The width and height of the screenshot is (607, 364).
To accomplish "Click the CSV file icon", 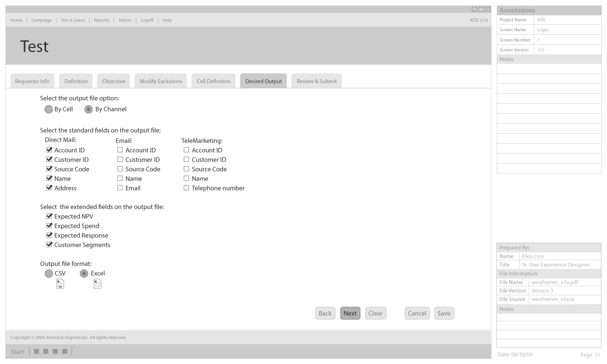I will tap(60, 284).
